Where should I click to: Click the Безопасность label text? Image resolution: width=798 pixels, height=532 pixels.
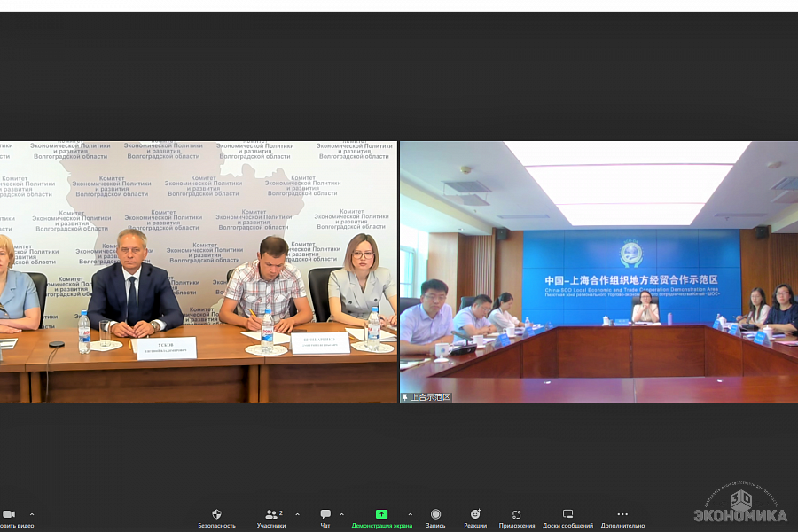pos(217,526)
